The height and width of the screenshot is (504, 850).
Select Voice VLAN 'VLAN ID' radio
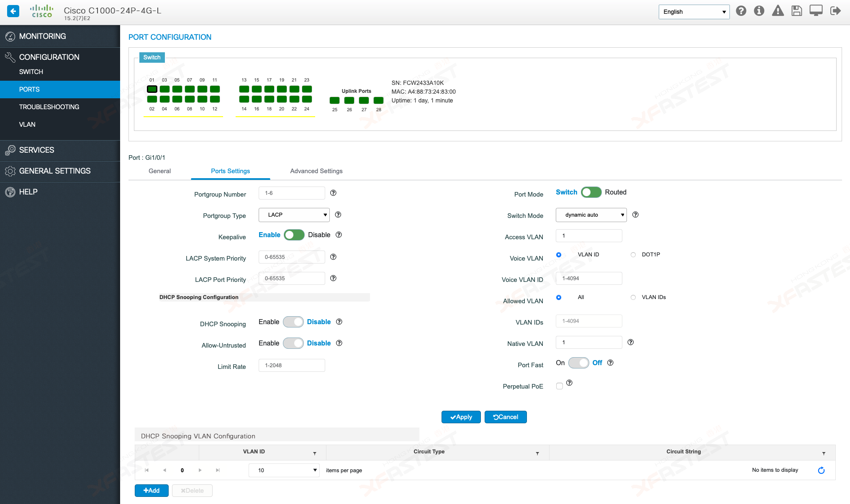(x=559, y=255)
